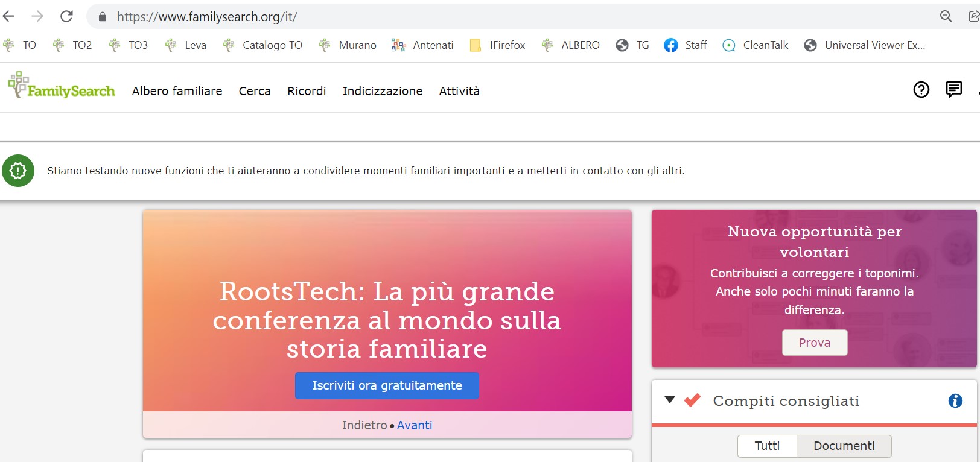This screenshot has width=980, height=462.
Task: Click the red checkmark icon beside Compiti consigliati
Action: click(693, 400)
